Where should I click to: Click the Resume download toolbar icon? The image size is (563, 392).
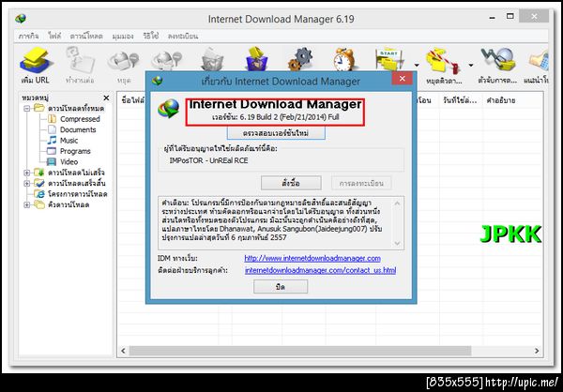[80, 60]
